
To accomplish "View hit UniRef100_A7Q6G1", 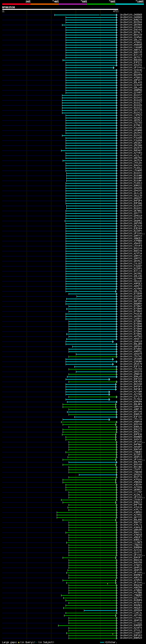I will click(x=131, y=42).
